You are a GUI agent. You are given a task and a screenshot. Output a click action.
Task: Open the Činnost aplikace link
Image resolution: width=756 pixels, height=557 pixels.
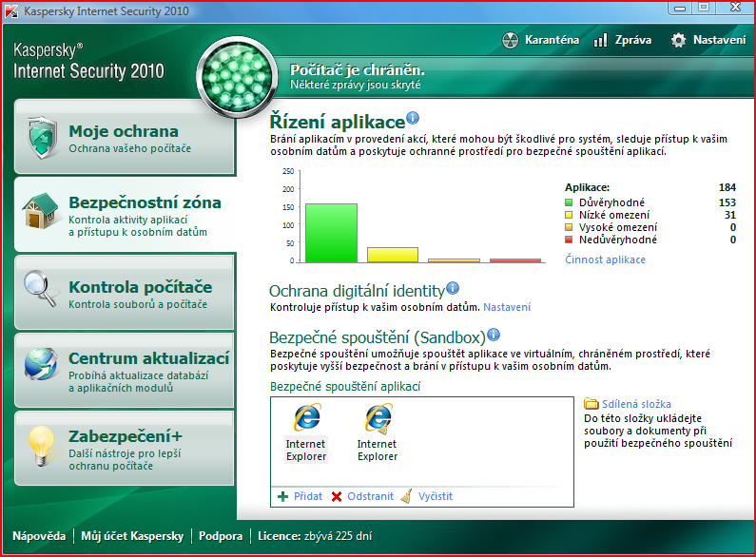click(x=605, y=259)
